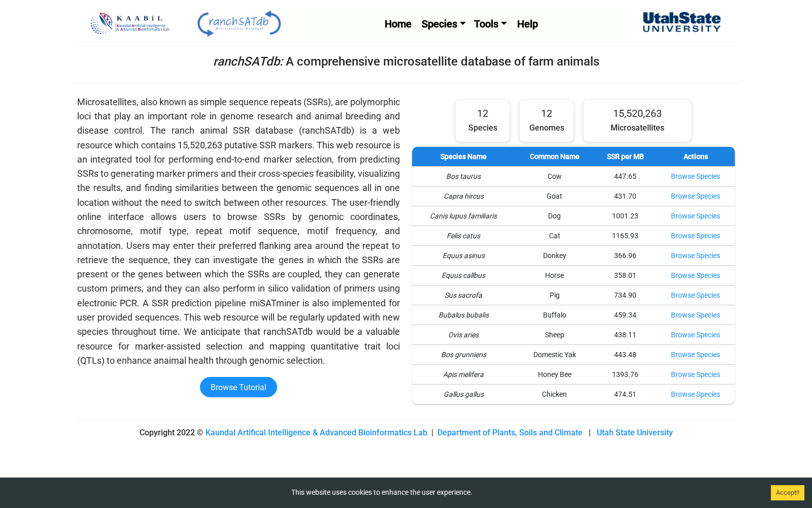Screen dimensions: 812x508
Task: Browse Species for Felis catus
Action: [695, 236]
